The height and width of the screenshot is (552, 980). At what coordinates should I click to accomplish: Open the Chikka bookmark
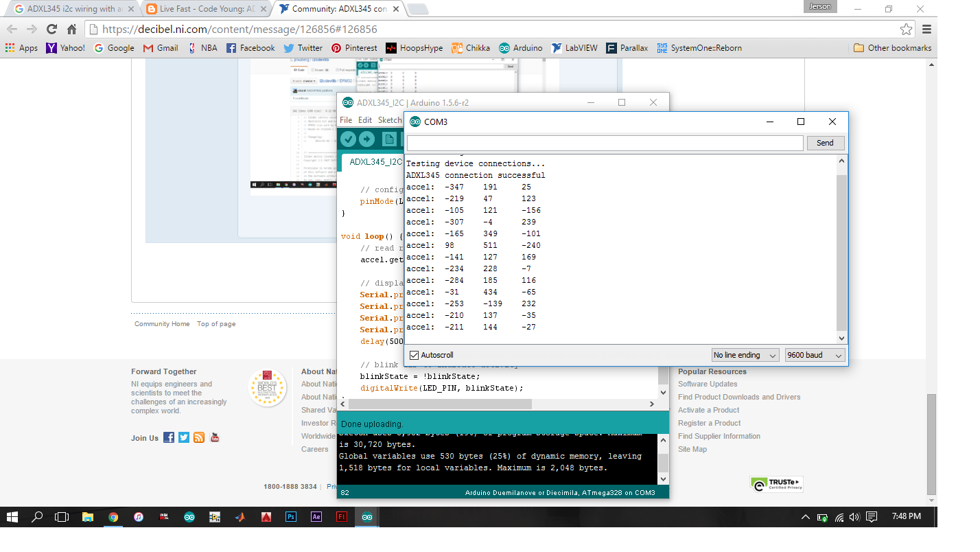click(471, 48)
